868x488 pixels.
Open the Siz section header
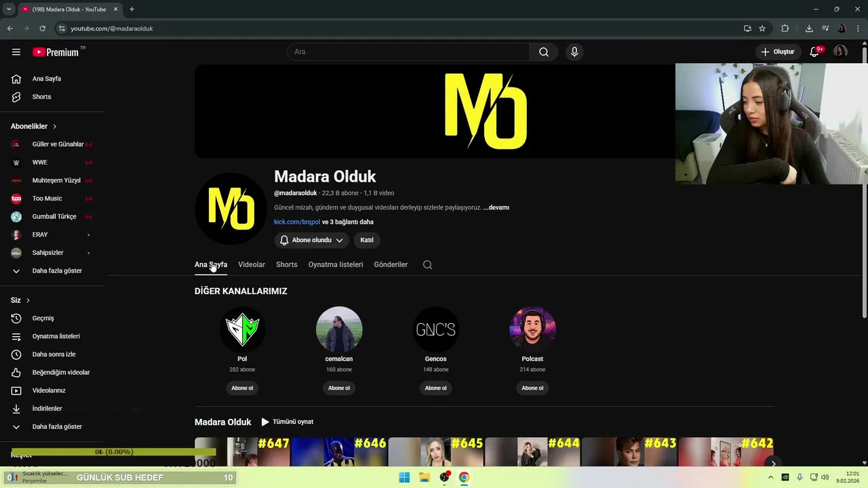tap(20, 300)
